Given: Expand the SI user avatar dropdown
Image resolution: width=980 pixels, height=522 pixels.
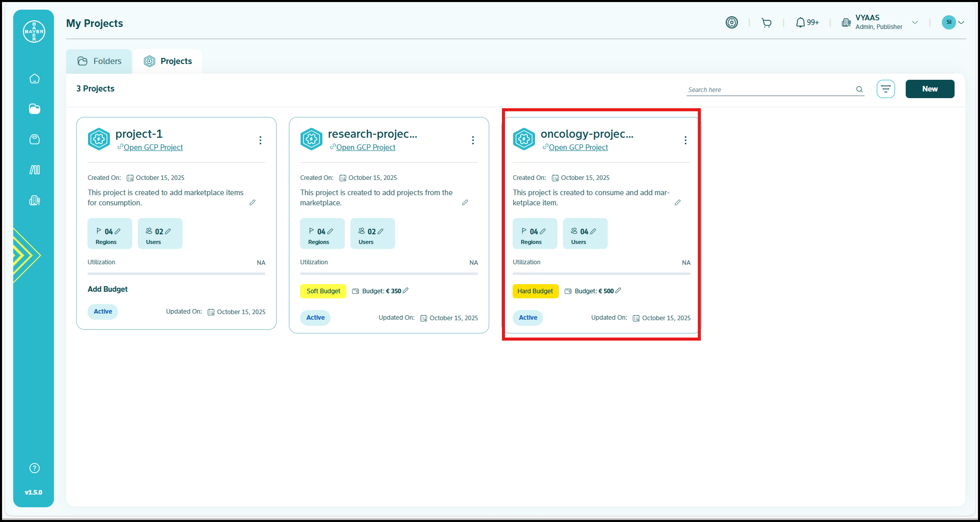Looking at the screenshot, I should coord(961,23).
